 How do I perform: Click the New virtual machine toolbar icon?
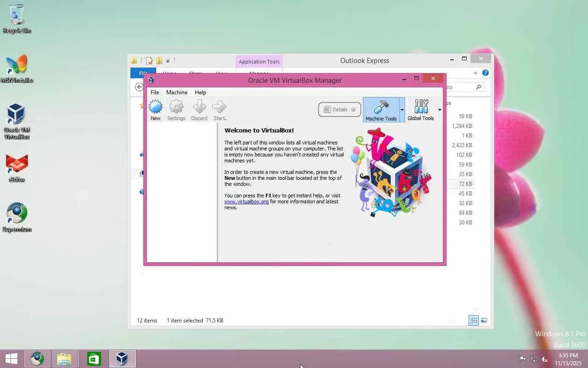(156, 110)
